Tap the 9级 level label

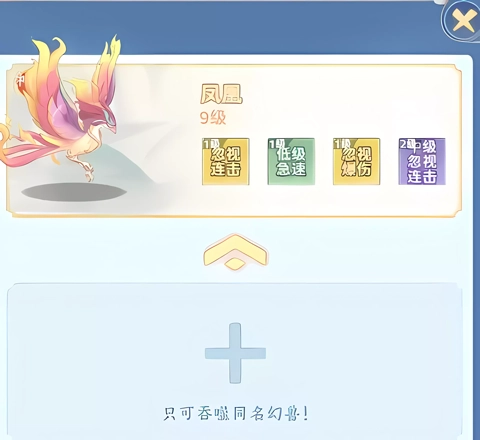(213, 118)
